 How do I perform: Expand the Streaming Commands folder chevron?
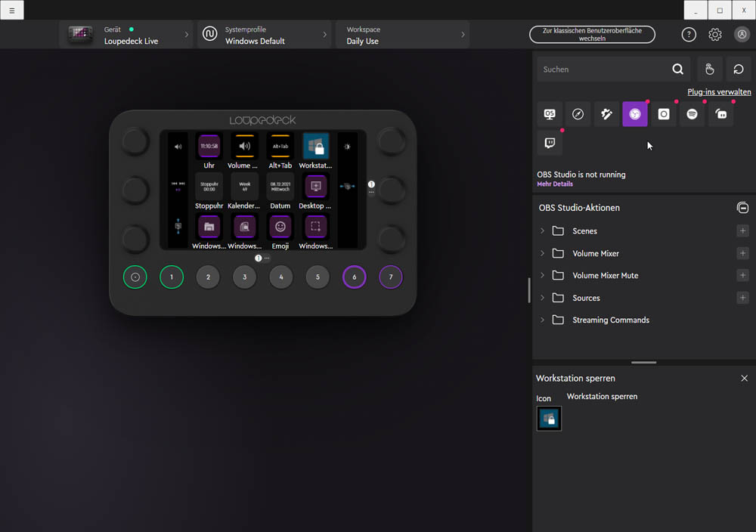542,320
